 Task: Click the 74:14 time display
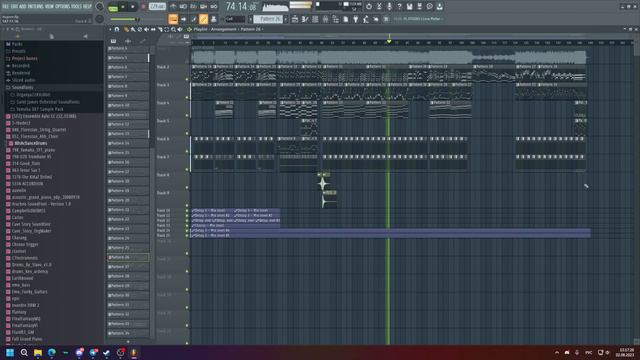(241, 7)
